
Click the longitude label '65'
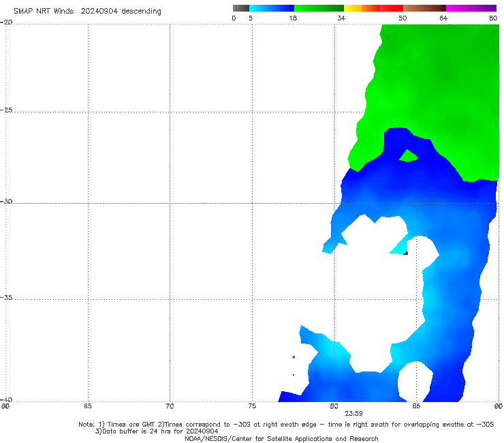tap(88, 406)
